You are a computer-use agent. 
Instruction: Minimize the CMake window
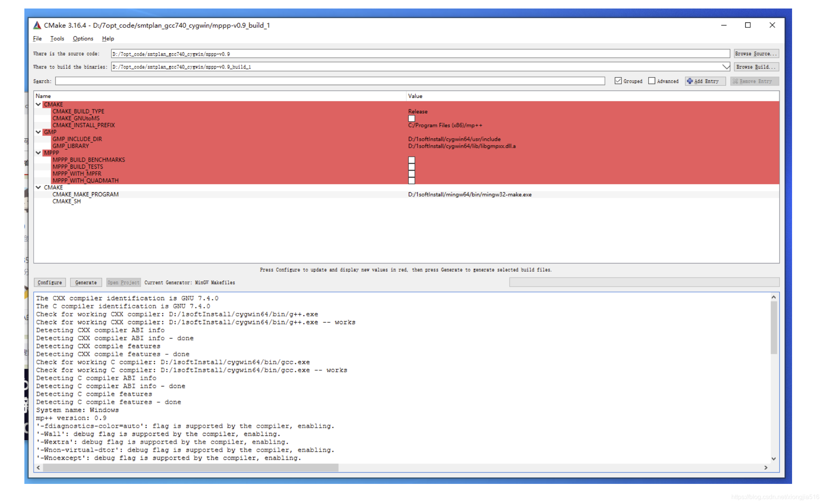click(724, 25)
